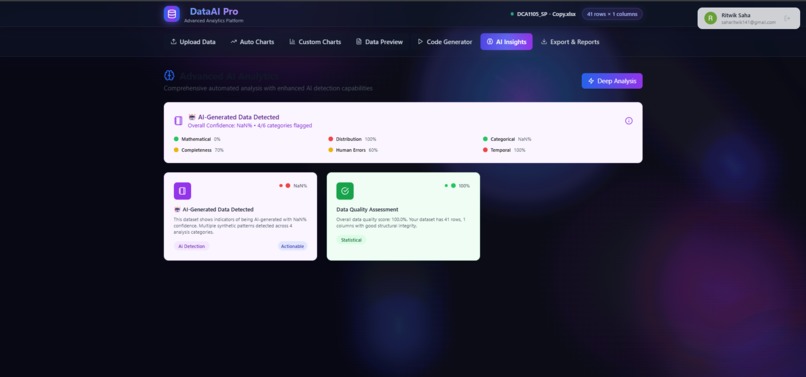The image size is (806, 377).
Task: Click the Data Quality Assessment card title
Action: pyautogui.click(x=368, y=209)
